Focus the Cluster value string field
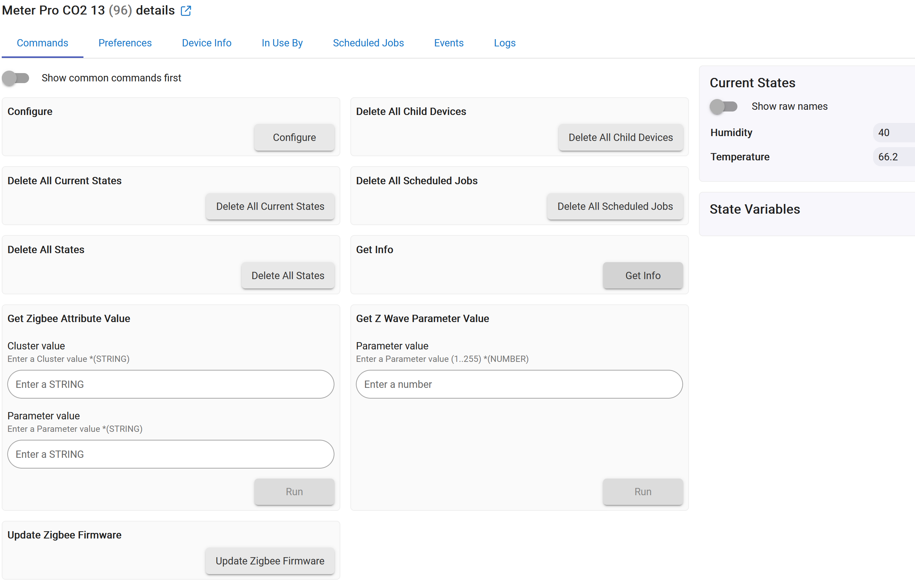 (x=170, y=384)
